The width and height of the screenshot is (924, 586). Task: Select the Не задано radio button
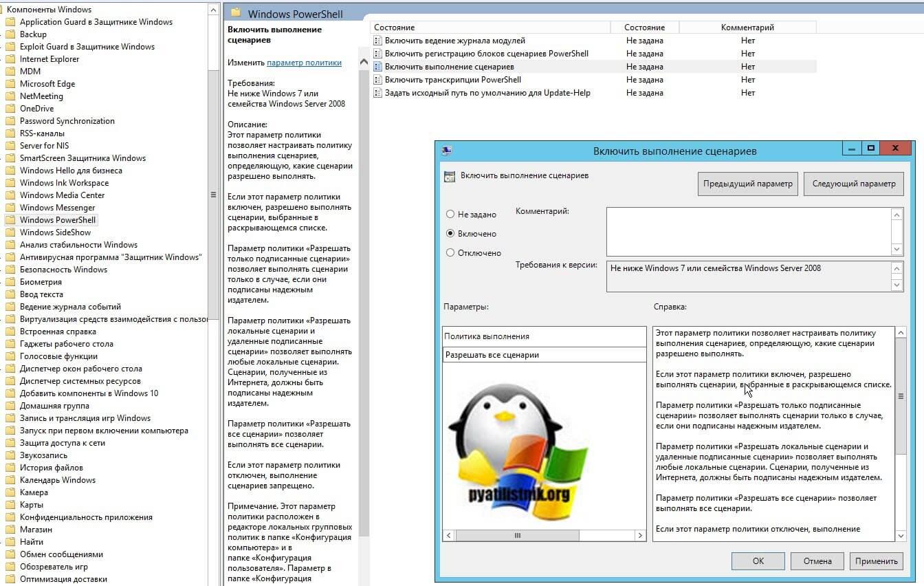pos(450,215)
